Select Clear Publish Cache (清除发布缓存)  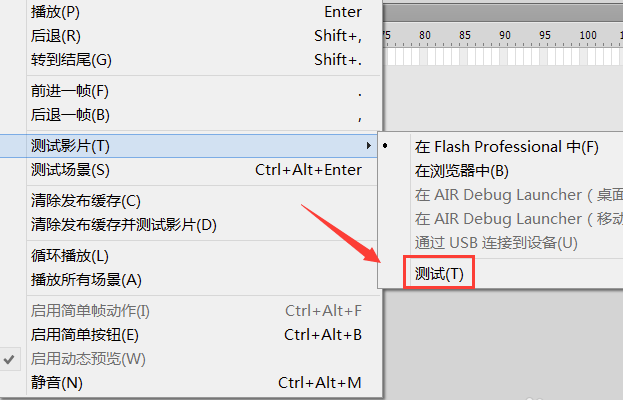click(x=86, y=201)
